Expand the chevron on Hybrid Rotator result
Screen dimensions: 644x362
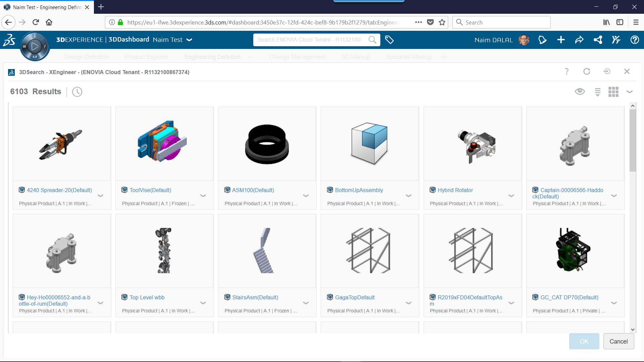[511, 196]
